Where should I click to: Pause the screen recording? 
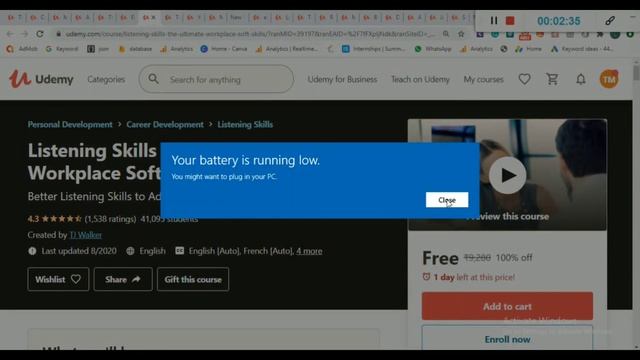tap(494, 20)
